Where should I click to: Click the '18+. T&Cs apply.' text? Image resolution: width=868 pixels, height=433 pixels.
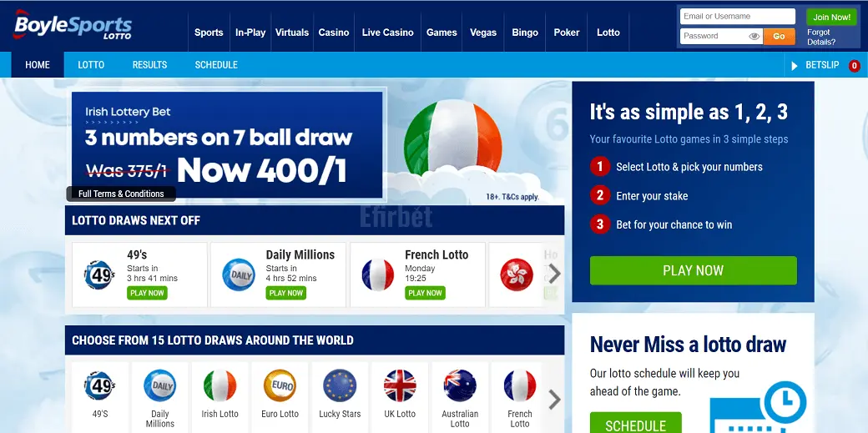(512, 197)
